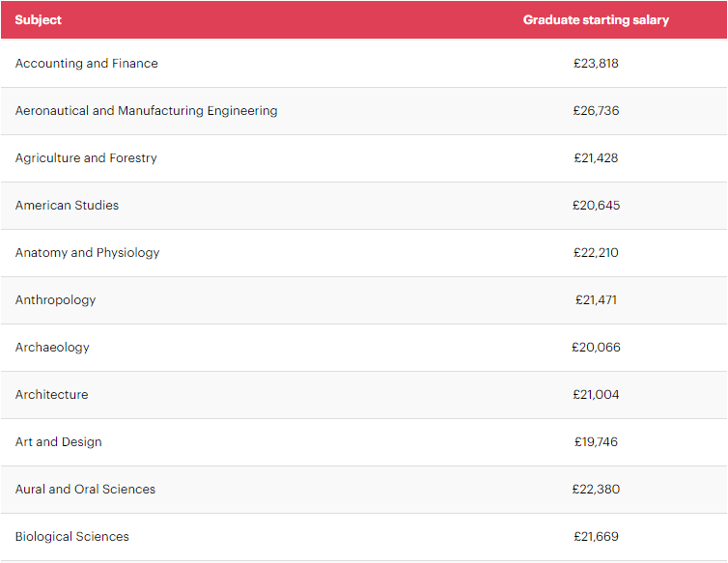This screenshot has height=563, width=728.
Task: Click Aural and Oral Sciences subject
Action: (x=85, y=490)
